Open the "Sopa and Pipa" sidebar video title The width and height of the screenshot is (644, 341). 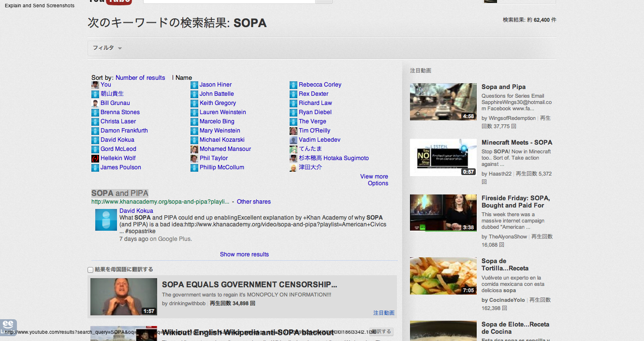click(503, 87)
